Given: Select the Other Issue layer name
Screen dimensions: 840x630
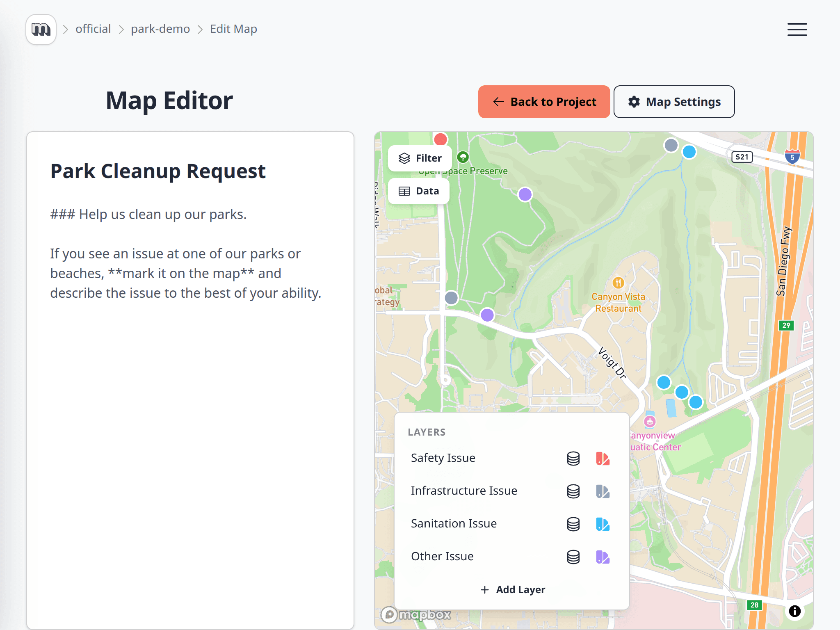Looking at the screenshot, I should pyautogui.click(x=442, y=556).
